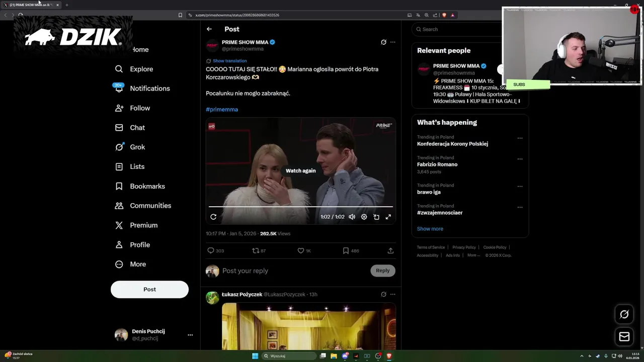Click the video progress bar

pyautogui.click(x=301, y=207)
